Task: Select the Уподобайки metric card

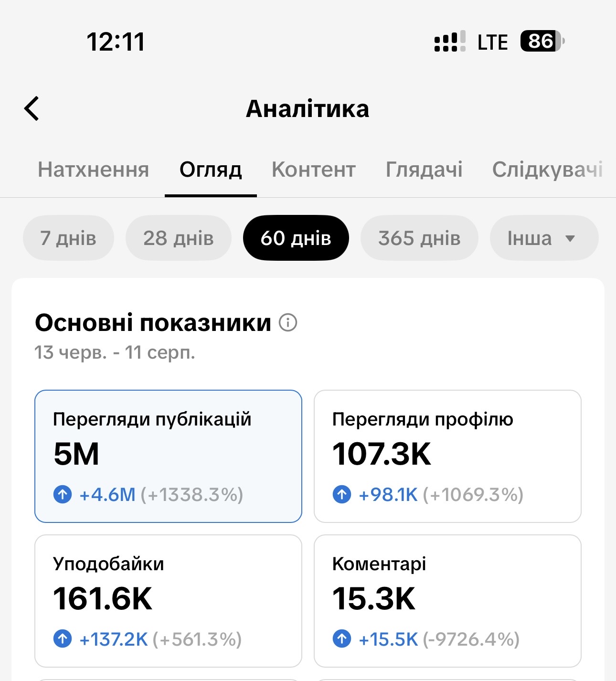Action: [x=168, y=601]
